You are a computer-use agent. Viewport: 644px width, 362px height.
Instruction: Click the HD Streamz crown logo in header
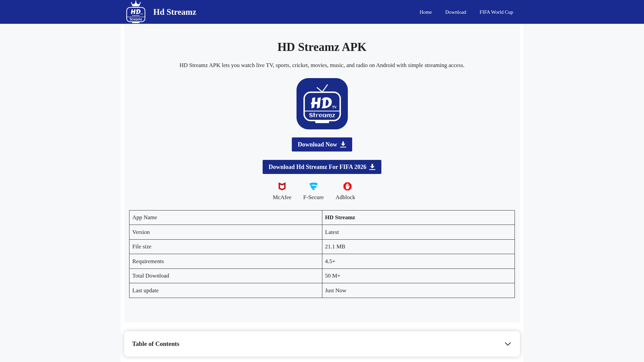136,12
